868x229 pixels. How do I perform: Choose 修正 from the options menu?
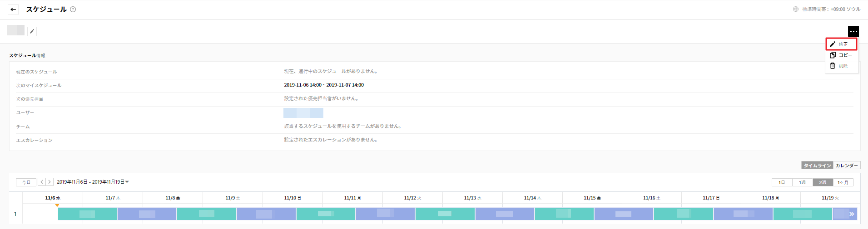841,44
